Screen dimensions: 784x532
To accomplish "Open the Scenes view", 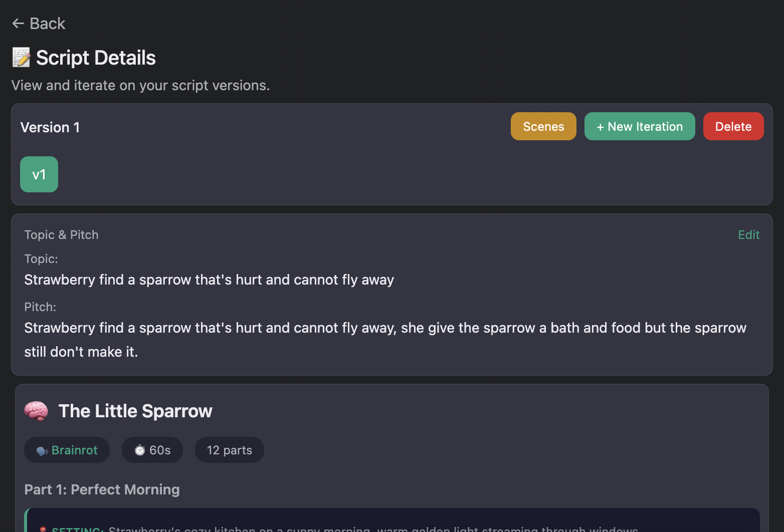I will tap(543, 127).
